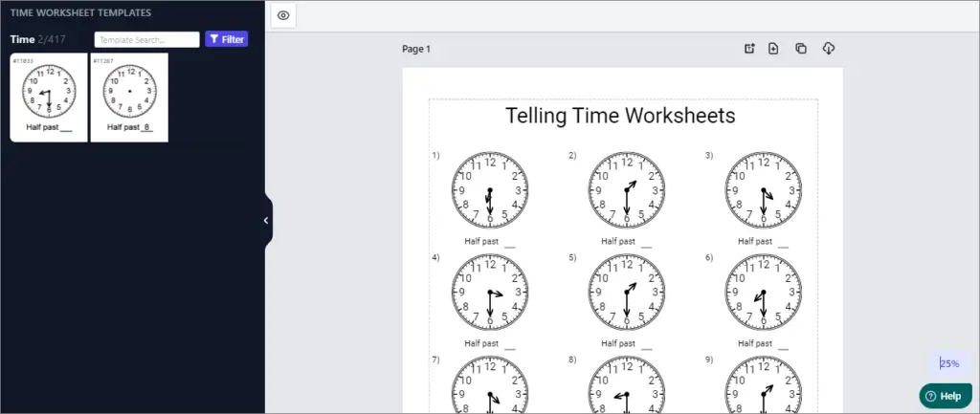Collapse the templates side panel arrow
980x414 pixels.
click(x=266, y=221)
